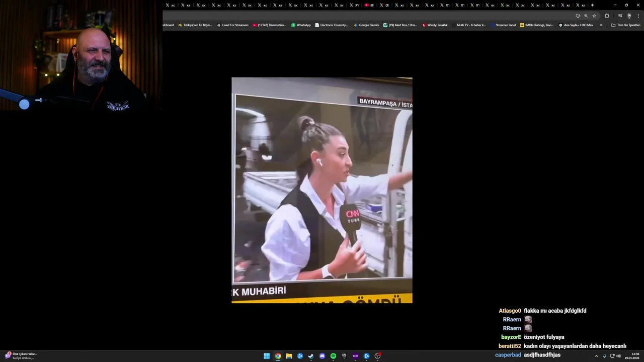Open the Electronic Diversity bookmark

click(x=331, y=25)
